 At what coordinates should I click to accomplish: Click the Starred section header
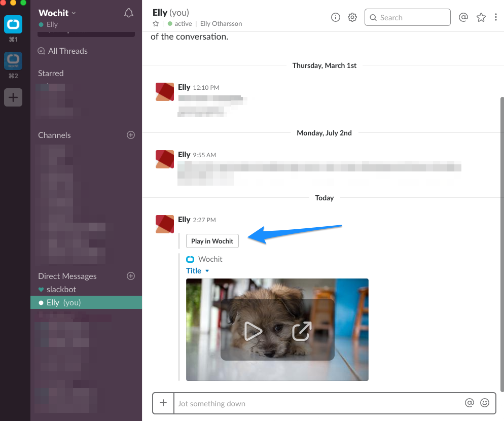[x=51, y=74]
